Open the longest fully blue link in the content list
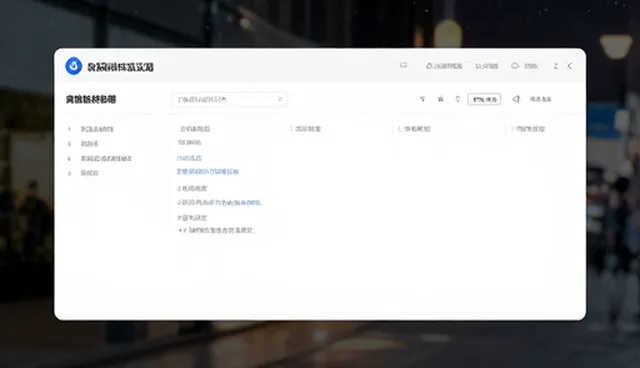 [208, 172]
